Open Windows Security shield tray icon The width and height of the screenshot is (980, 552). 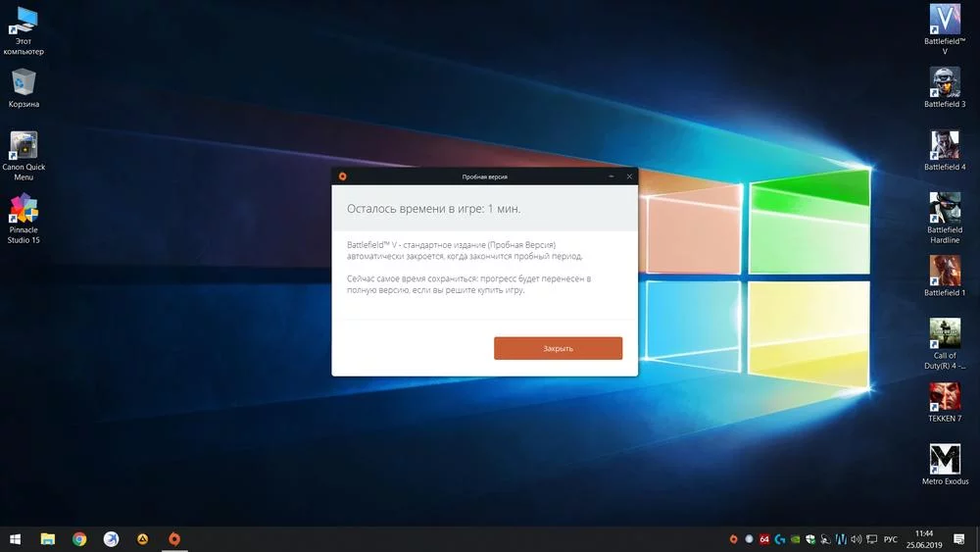810,539
